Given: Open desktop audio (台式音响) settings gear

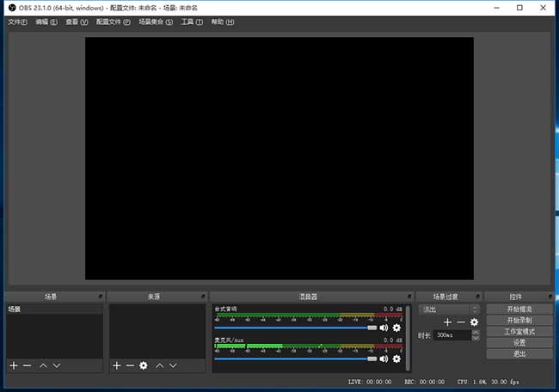Looking at the screenshot, I should pyautogui.click(x=396, y=328).
